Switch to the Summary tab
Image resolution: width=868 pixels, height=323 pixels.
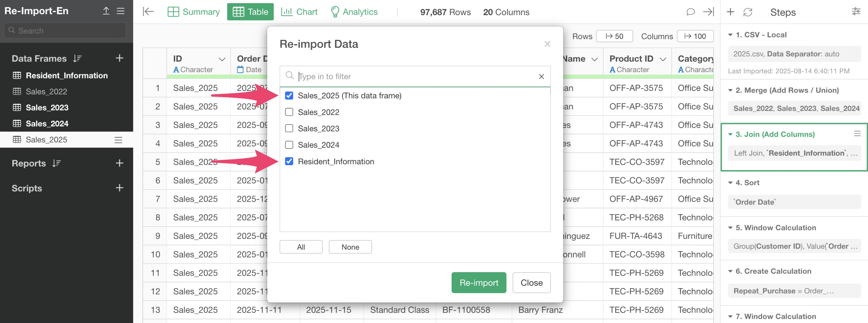193,12
